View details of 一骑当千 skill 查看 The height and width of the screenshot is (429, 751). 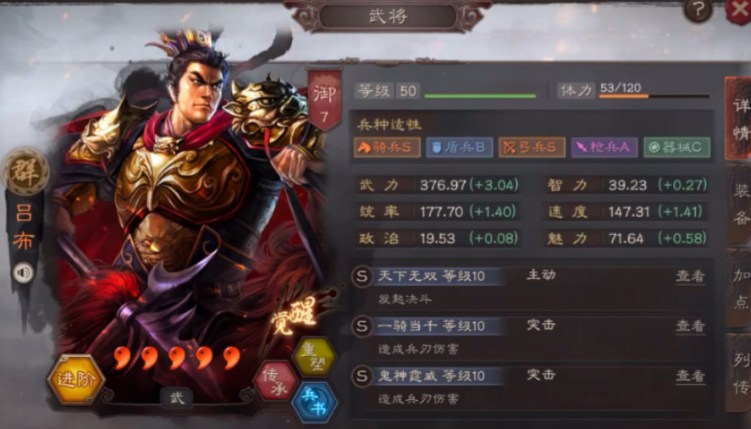click(x=690, y=326)
